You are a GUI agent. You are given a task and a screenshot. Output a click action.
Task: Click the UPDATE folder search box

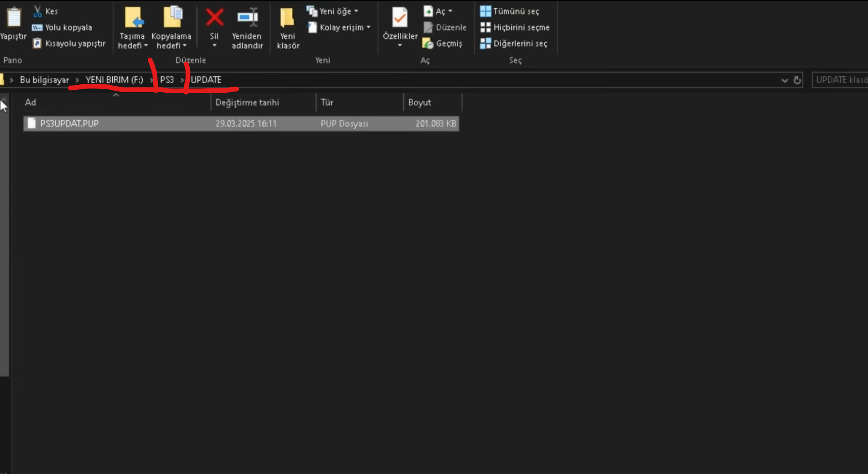(x=841, y=80)
